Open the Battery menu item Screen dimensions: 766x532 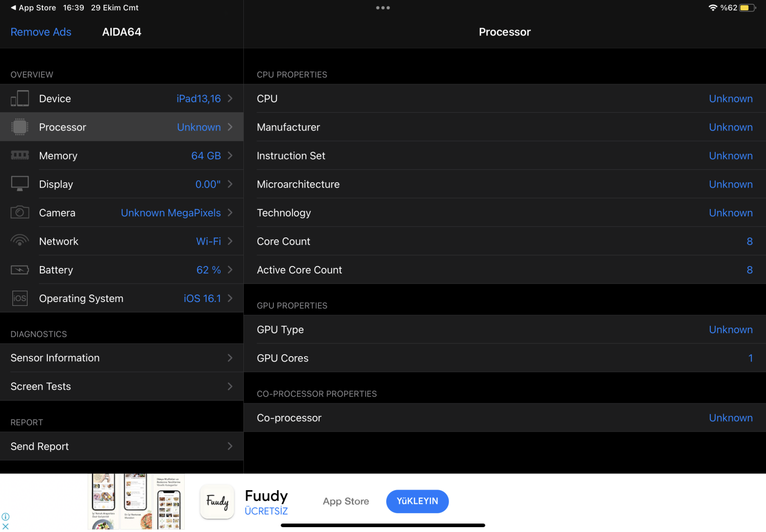tap(122, 270)
